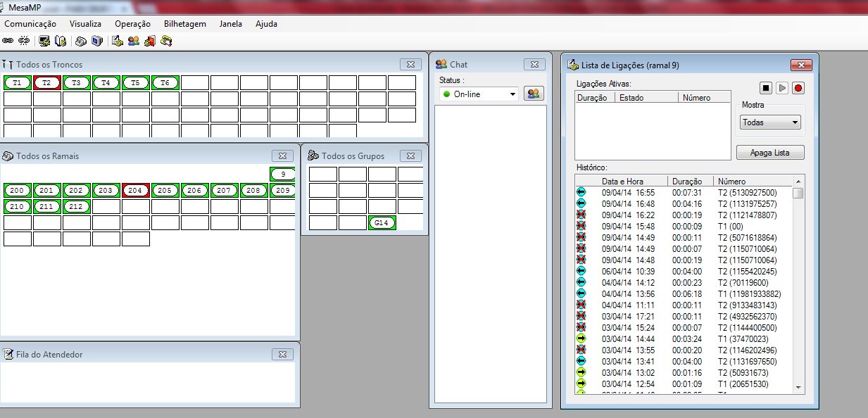Click the Apaga Lista button
868x418 pixels.
click(x=770, y=153)
